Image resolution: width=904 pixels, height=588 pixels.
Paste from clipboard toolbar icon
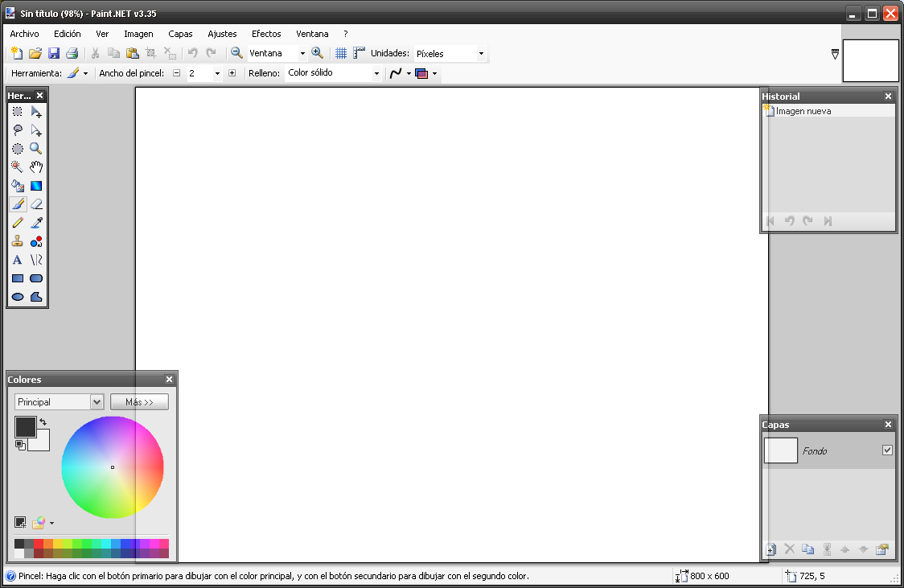pos(133,54)
